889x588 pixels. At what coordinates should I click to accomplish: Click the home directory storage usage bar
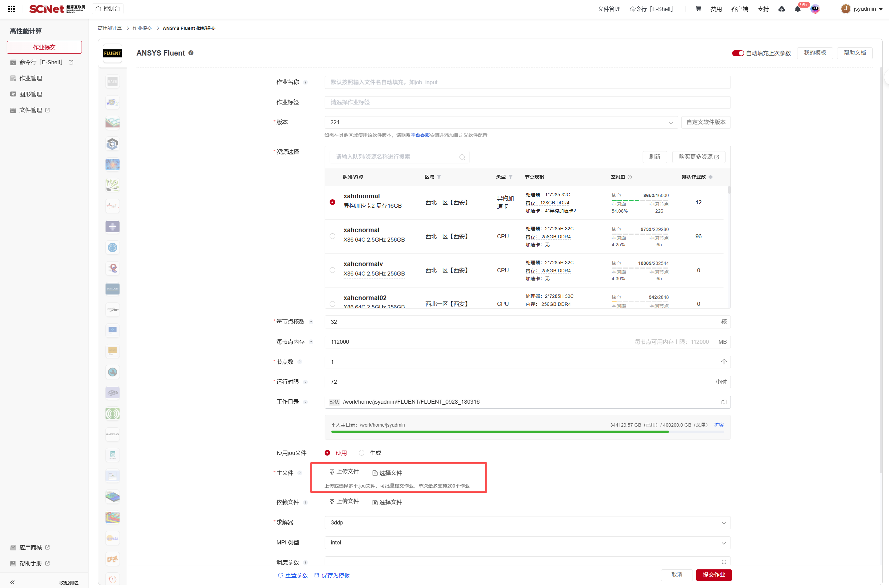click(x=527, y=432)
